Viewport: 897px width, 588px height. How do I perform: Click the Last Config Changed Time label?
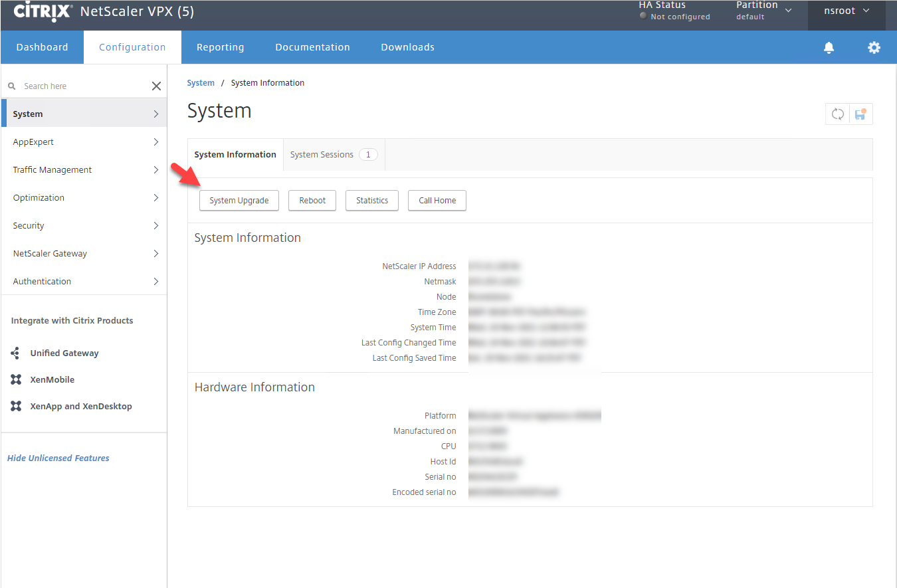409,342
